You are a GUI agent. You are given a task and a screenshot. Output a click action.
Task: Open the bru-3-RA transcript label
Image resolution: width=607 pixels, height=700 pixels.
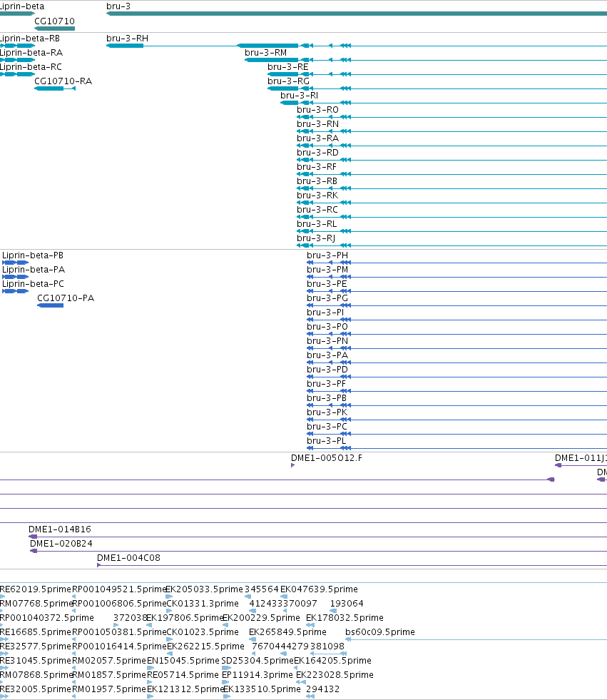click(x=318, y=138)
